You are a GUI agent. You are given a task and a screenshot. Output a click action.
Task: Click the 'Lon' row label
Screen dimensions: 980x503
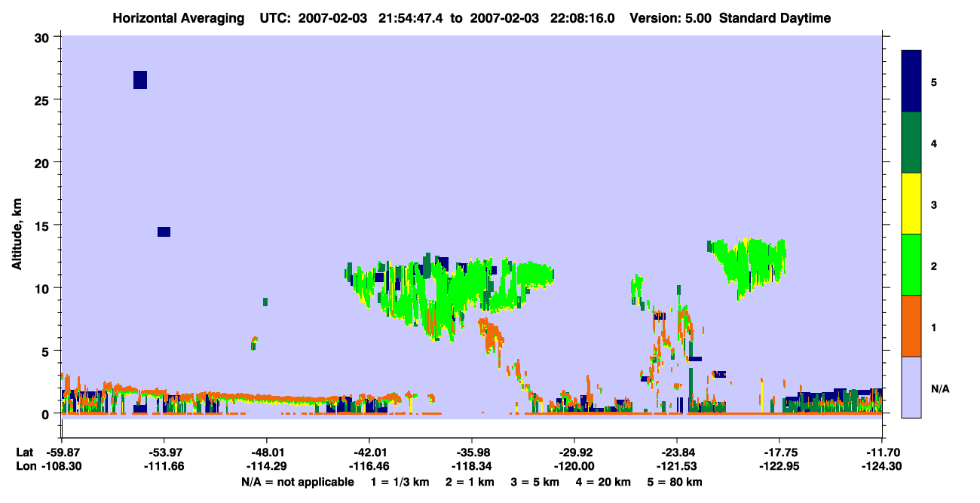pos(25,466)
